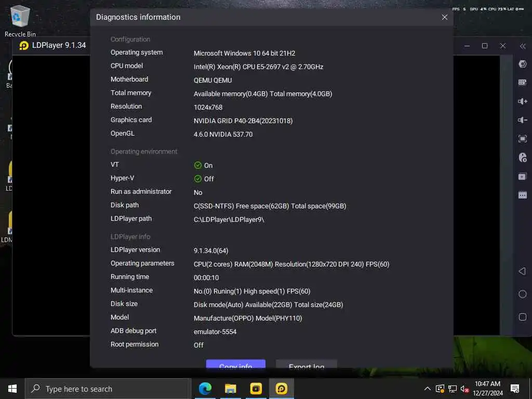Open network status tray icon
The height and width of the screenshot is (399, 532).
click(453, 389)
